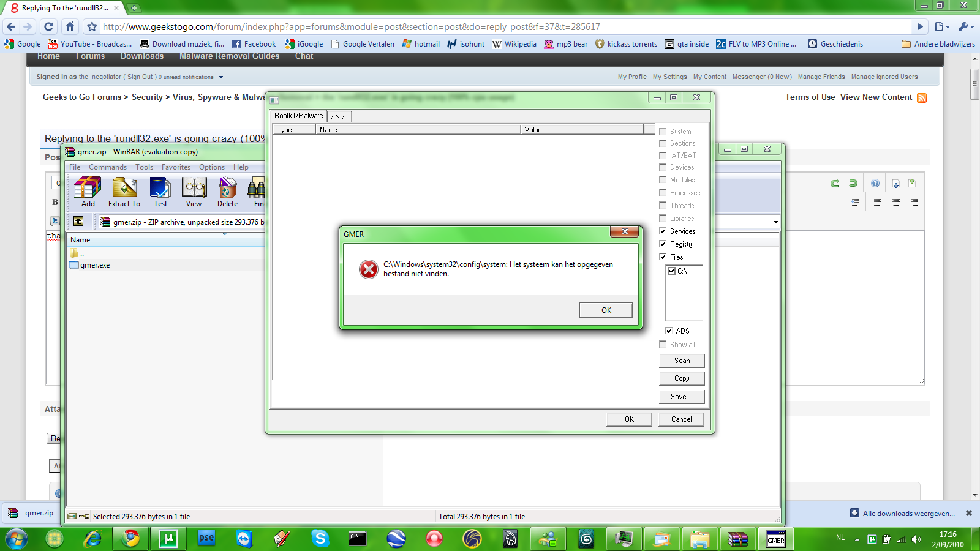Uncheck the Registry checkbox
Viewport: 980px width, 551px height.
coord(663,244)
